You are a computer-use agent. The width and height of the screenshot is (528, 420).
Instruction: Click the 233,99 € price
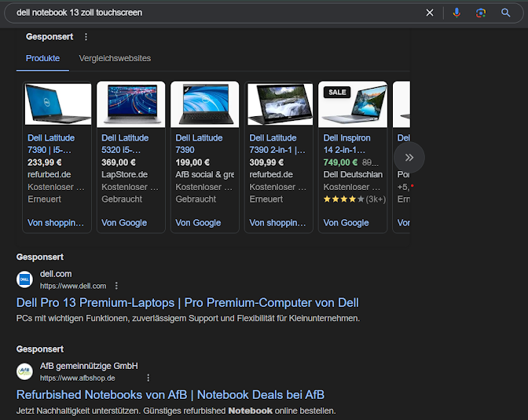[x=45, y=163]
